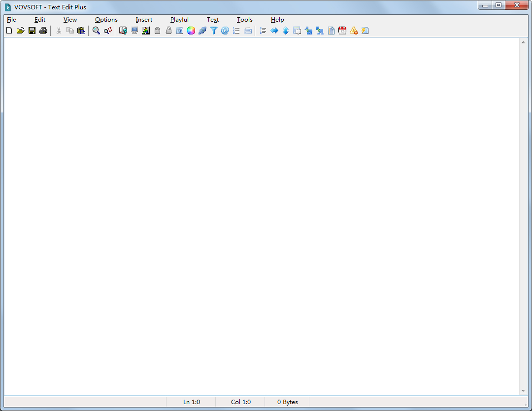Create a new blank document
Screen dimensions: 532x411
[x=9, y=31]
